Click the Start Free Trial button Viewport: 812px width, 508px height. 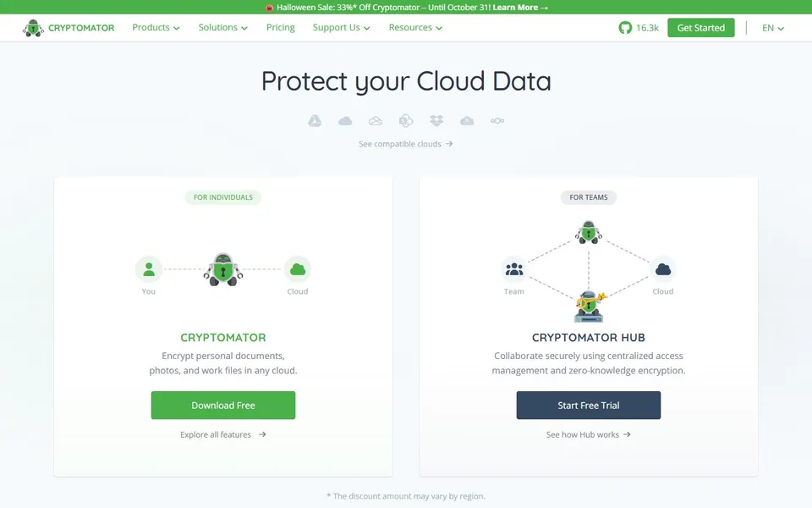pos(589,406)
